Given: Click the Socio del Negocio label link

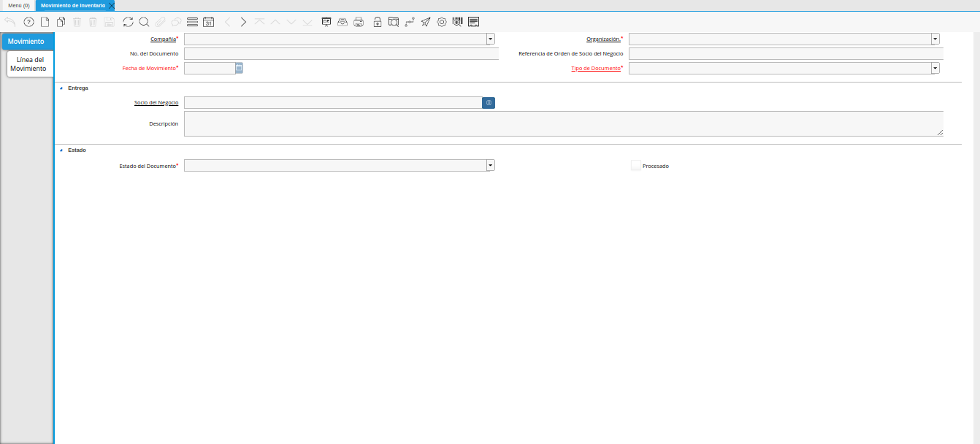Looking at the screenshot, I should pyautogui.click(x=156, y=103).
